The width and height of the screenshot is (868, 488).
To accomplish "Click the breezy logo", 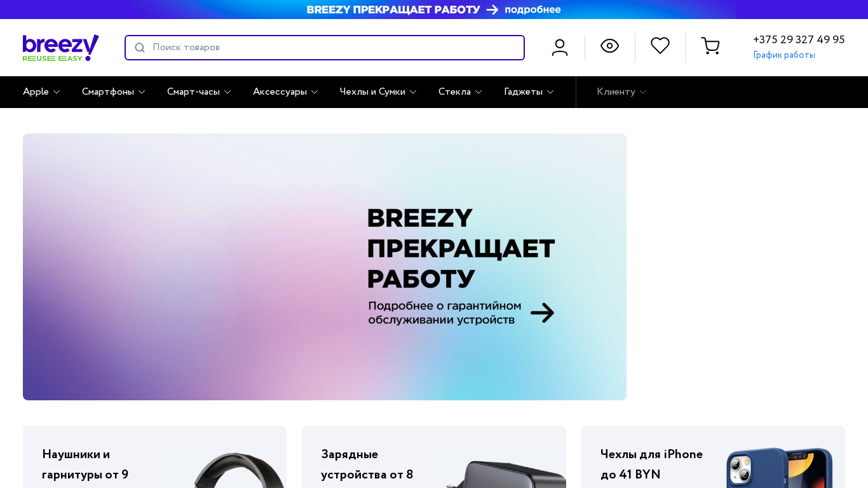I will coord(61,48).
